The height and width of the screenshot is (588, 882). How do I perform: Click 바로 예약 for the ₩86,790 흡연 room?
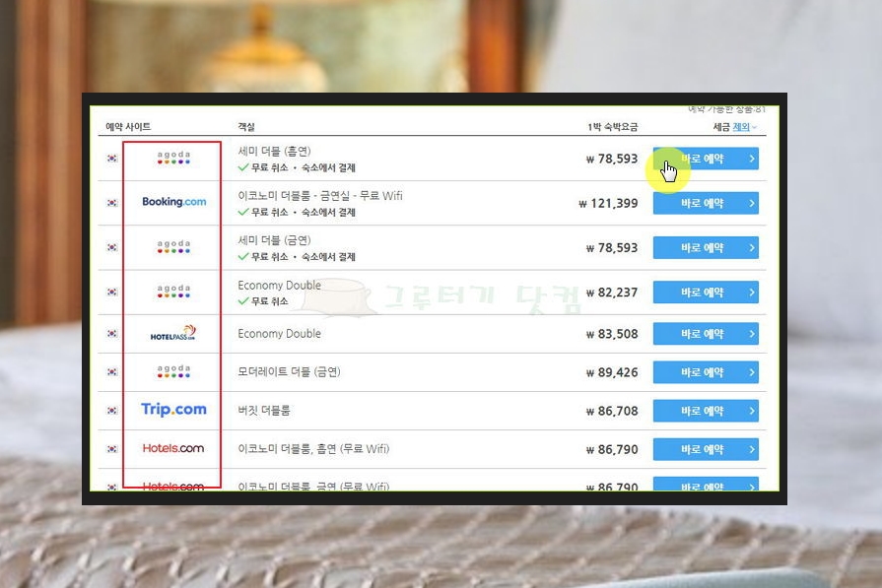(x=706, y=449)
